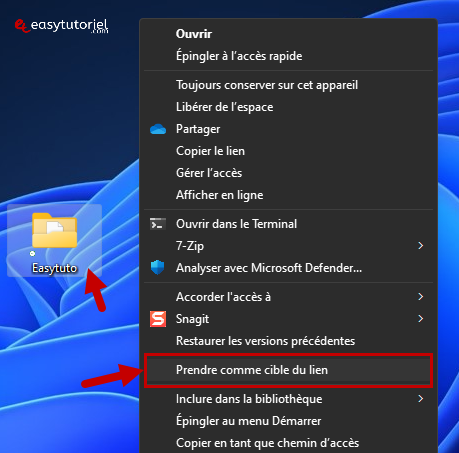Choose Restaurer les versions précédentes
This screenshot has width=459, height=453.
pos(288,341)
